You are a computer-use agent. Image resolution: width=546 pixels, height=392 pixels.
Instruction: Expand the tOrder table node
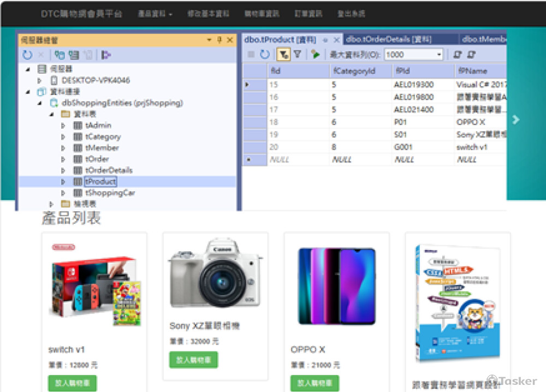pos(63,159)
